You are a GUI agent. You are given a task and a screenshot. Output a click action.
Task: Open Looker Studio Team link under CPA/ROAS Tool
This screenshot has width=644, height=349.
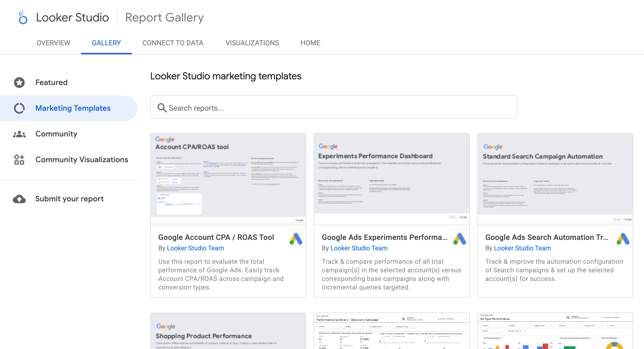coord(195,248)
